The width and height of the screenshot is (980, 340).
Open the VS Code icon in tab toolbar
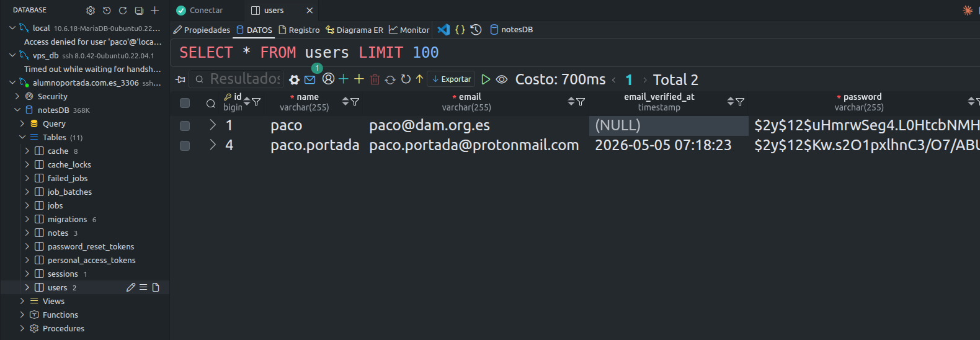tap(443, 29)
